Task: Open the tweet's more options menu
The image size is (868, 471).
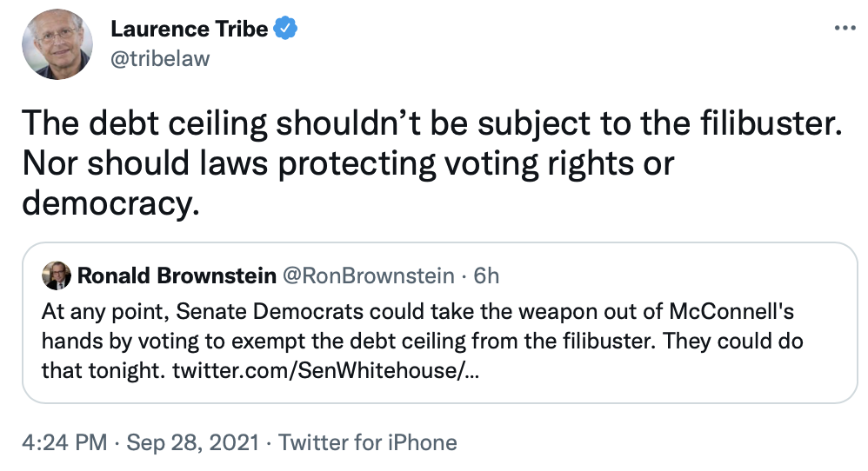Action: 845,28
